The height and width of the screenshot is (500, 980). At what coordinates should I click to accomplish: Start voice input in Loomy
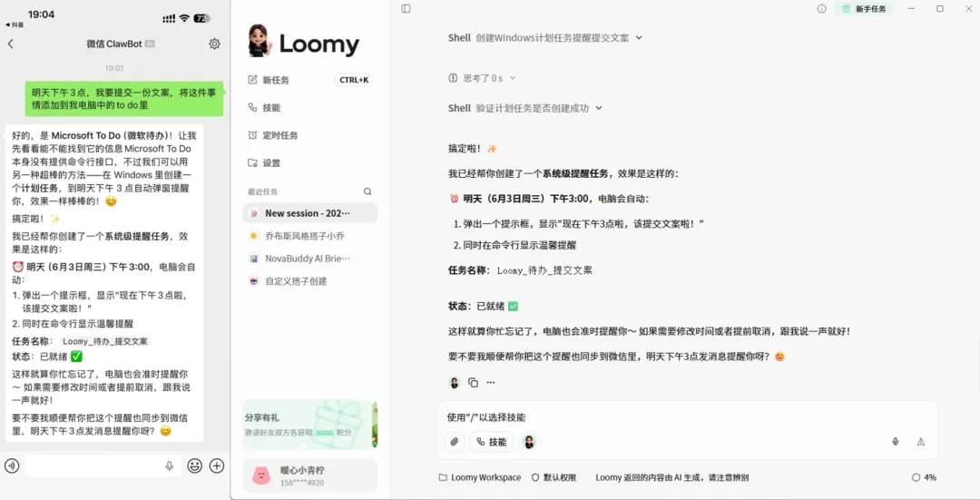[x=895, y=442]
